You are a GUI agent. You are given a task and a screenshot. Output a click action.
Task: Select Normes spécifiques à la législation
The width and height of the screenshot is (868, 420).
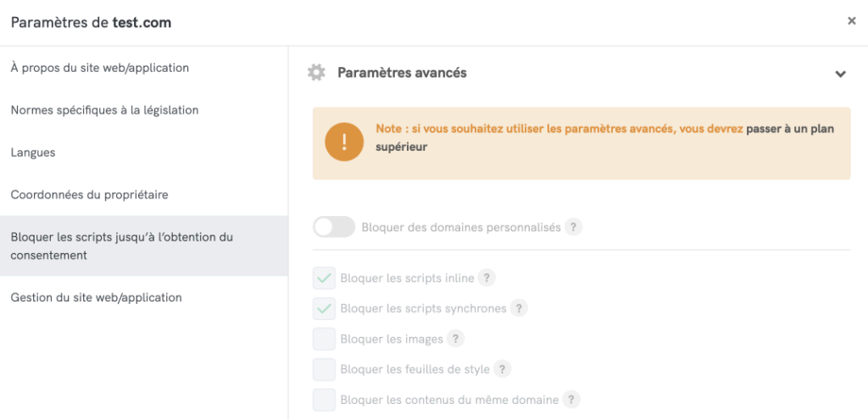point(104,110)
